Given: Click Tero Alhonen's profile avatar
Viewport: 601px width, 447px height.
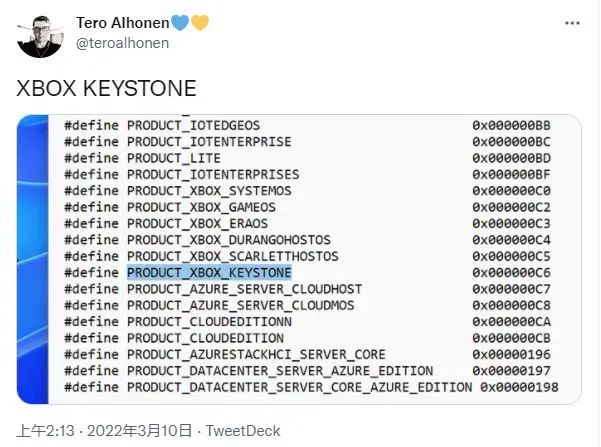Looking at the screenshot, I should point(40,36).
